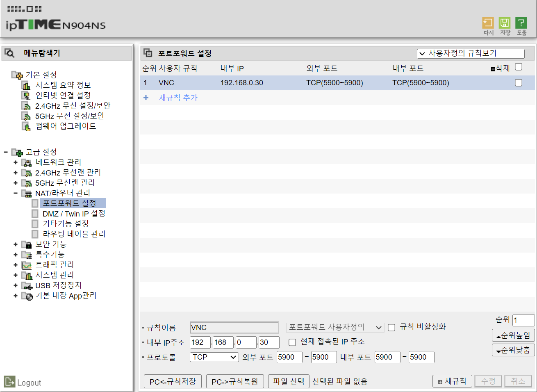Click the 펌웨어 업그레이드 icon

(27, 126)
